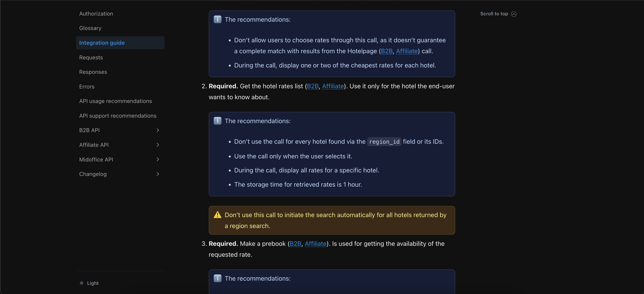Go to the Glossary sidebar item
Viewport: 644px width, 294px height.
click(x=90, y=28)
